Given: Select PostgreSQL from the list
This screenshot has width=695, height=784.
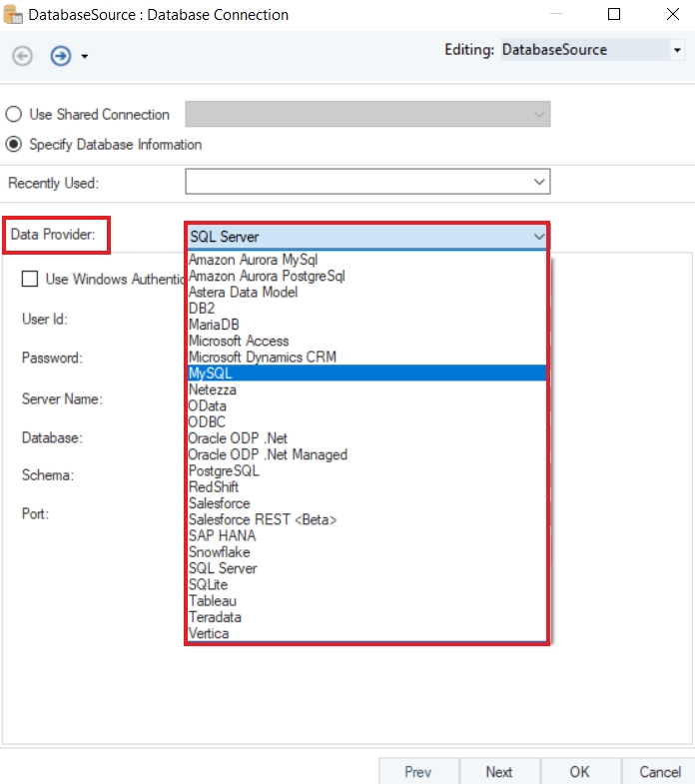Looking at the screenshot, I should coord(367,471).
